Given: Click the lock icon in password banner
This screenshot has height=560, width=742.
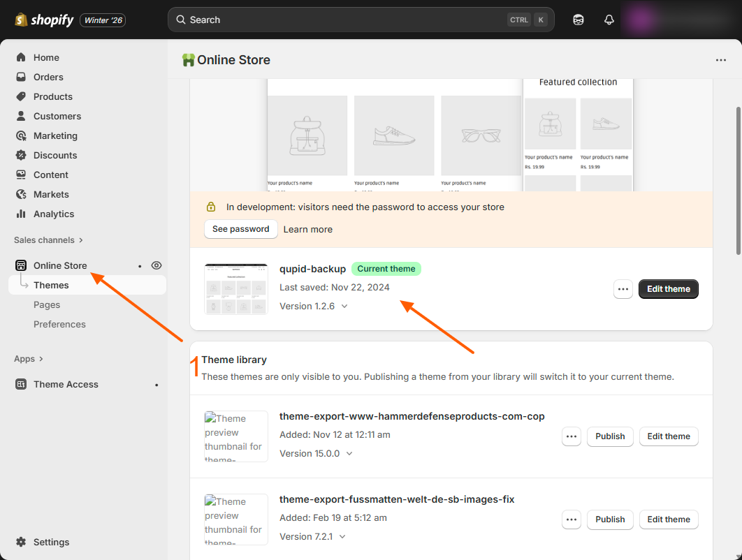Looking at the screenshot, I should pos(211,207).
